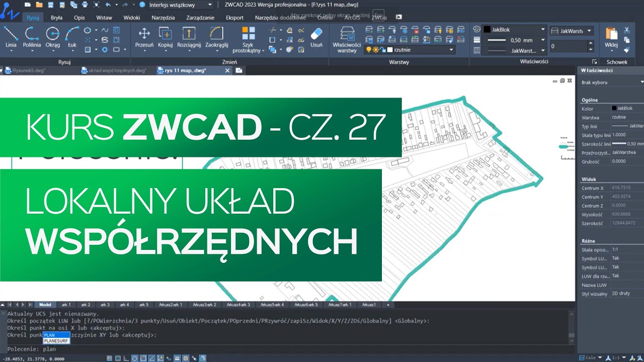Viewport: 644px width, 362px height.
Task: Click the Usuń (erase) tool
Action: point(316,37)
